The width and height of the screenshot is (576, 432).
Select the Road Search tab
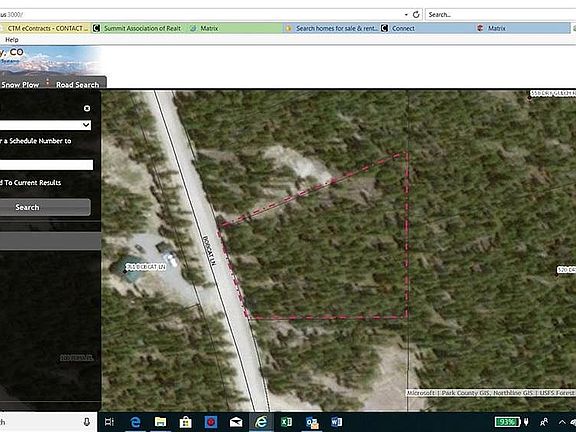click(78, 84)
